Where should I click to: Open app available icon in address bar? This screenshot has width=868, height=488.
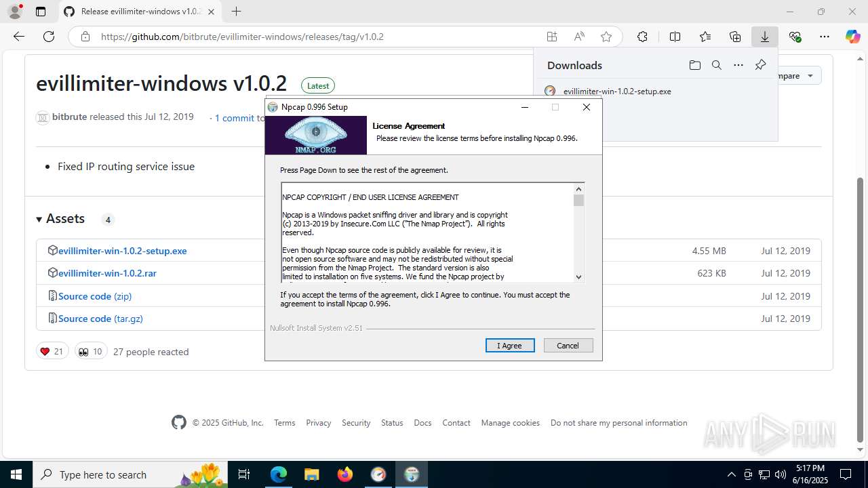coord(552,37)
